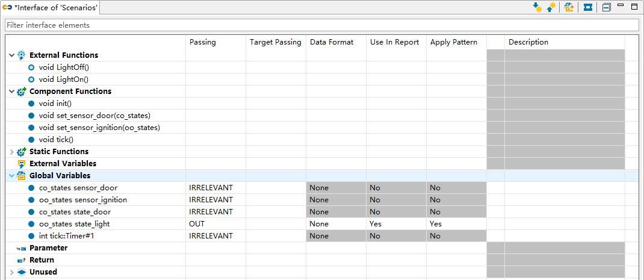Open the OUT Passing cell of state_light
This screenshot has width=644, height=280.
(215, 224)
